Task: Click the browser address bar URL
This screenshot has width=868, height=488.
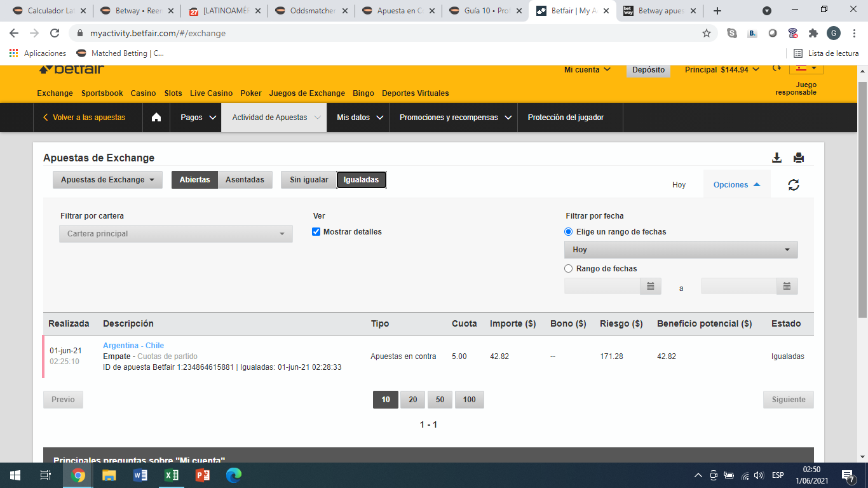Action: pyautogui.click(x=158, y=33)
